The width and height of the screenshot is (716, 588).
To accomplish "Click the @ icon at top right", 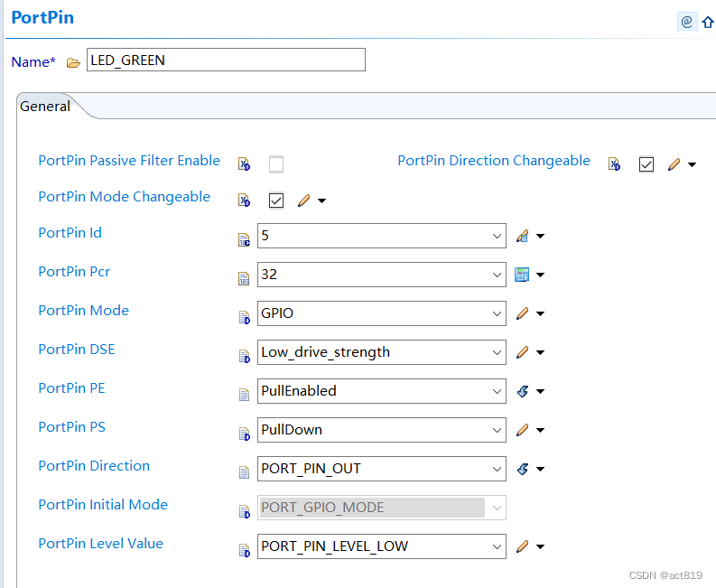I will pyautogui.click(x=687, y=22).
